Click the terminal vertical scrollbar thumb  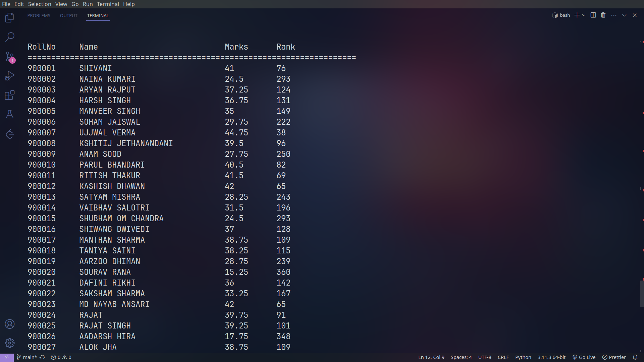point(641,294)
